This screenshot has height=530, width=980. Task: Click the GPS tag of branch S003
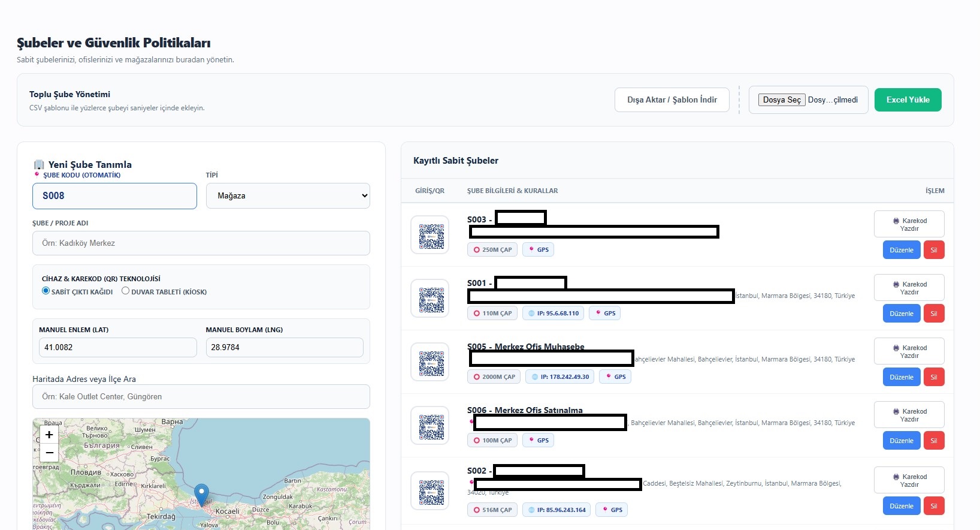(x=538, y=249)
